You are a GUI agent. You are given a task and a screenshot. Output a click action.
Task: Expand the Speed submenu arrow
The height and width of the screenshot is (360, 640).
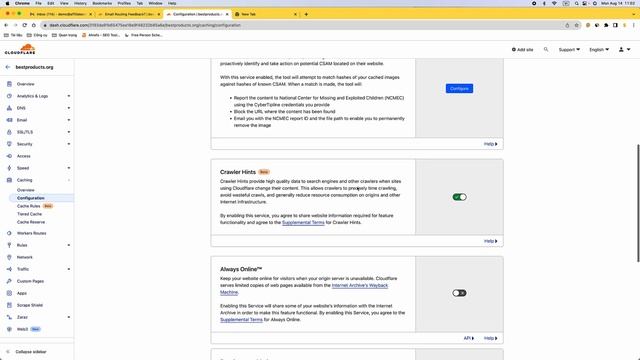click(x=69, y=168)
